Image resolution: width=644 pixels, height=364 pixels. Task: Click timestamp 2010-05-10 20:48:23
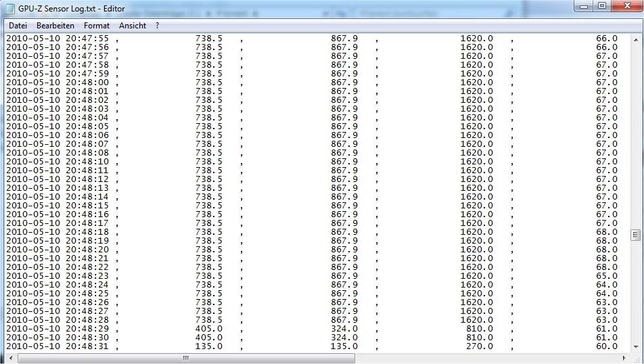coord(57,276)
